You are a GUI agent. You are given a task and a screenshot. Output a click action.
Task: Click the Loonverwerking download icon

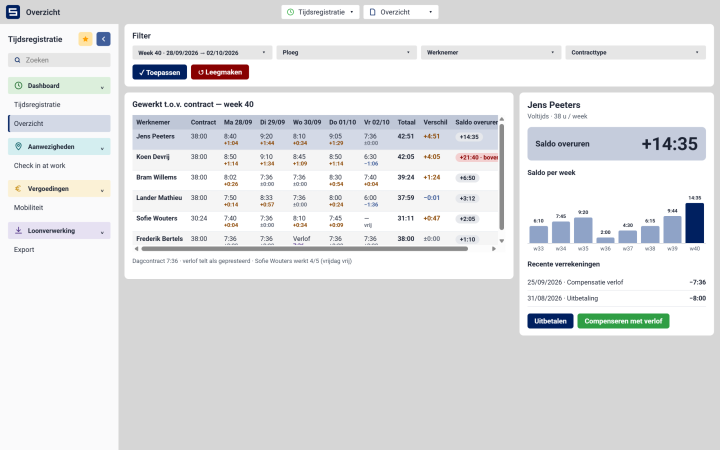click(x=18, y=231)
